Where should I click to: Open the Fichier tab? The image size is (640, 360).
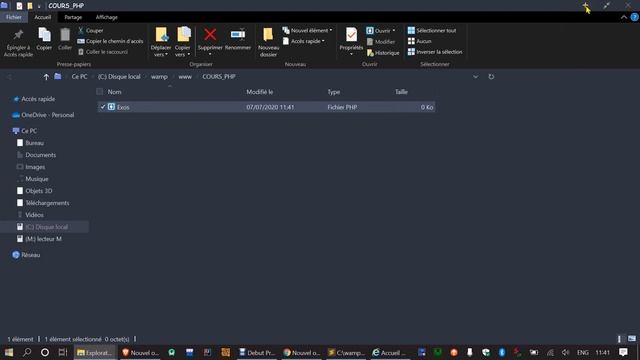[x=14, y=17]
